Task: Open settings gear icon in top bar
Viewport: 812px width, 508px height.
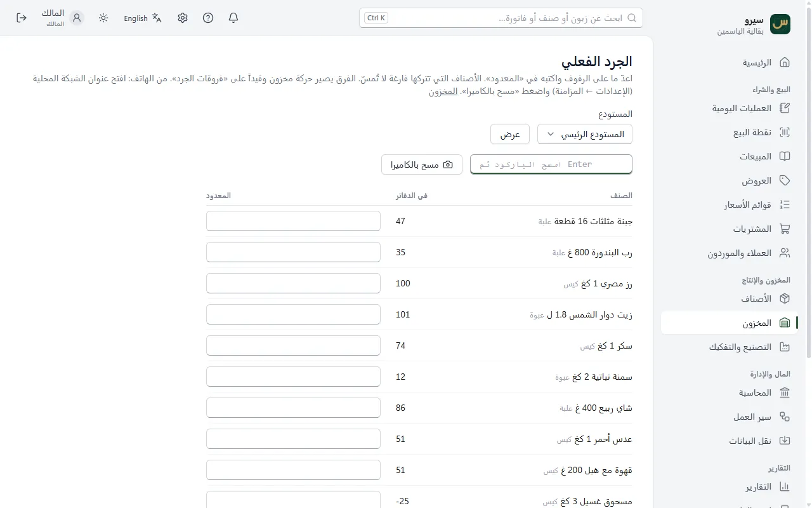Action: [x=183, y=18]
